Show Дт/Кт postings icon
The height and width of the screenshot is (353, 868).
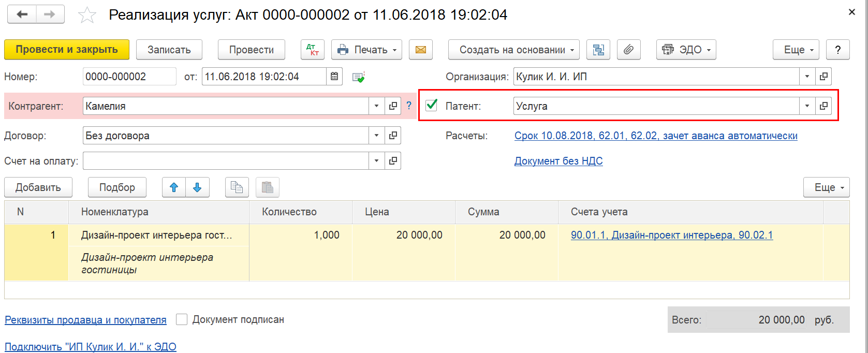coord(313,50)
